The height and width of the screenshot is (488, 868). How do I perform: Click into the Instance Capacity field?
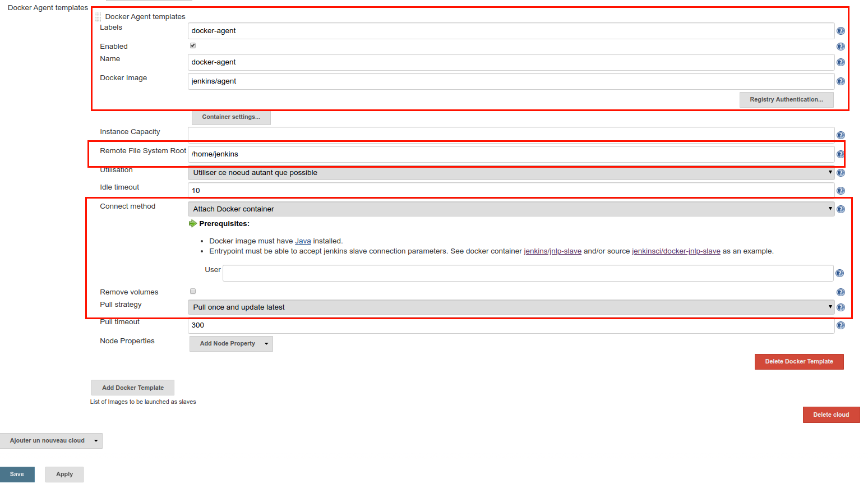point(510,133)
